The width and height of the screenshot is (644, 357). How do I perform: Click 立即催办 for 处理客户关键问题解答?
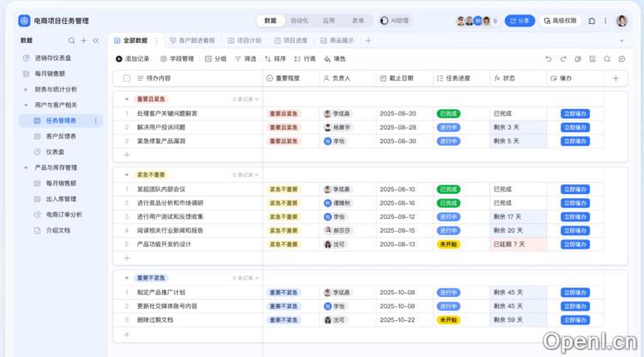pos(575,113)
